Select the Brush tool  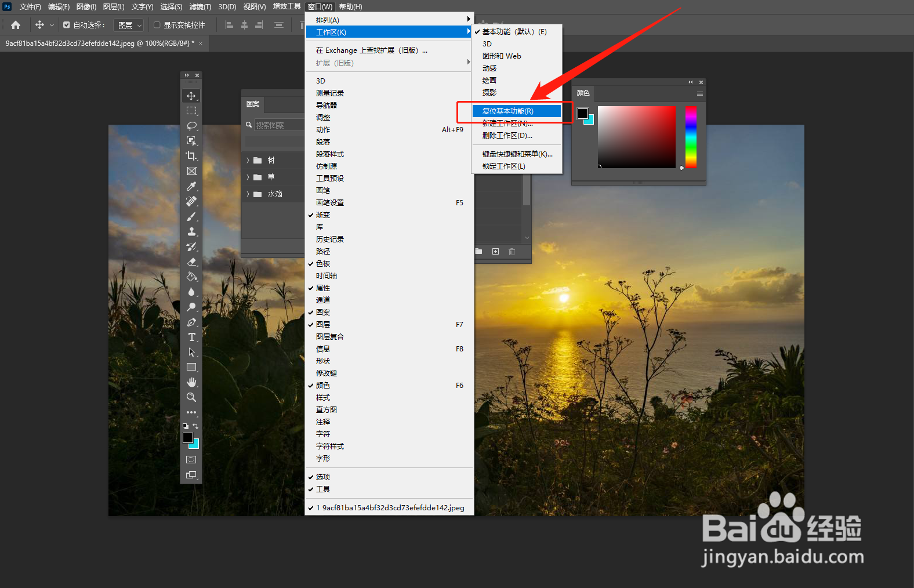191,216
